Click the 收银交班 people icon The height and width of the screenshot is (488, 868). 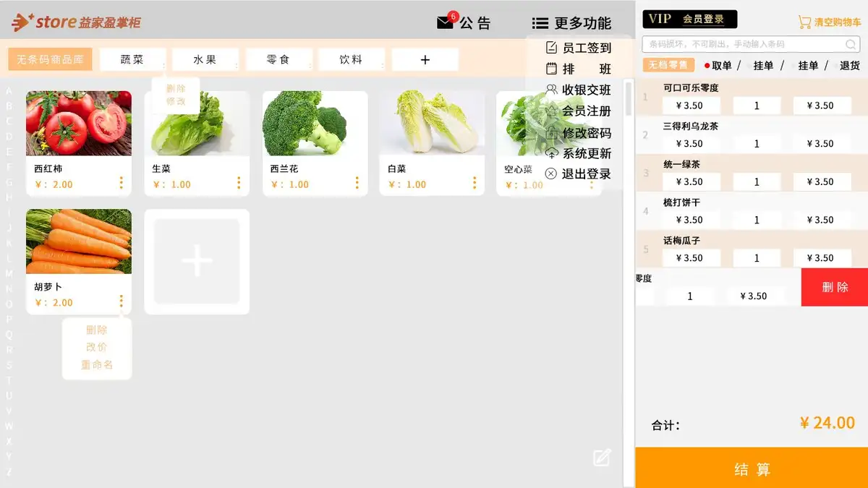click(x=551, y=90)
